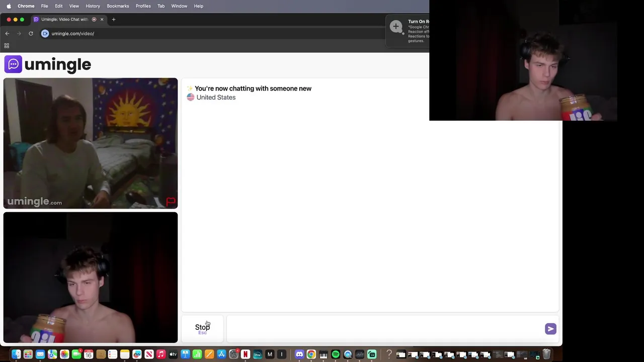
Task: Open Apple TV from the Dock
Action: tap(173, 354)
